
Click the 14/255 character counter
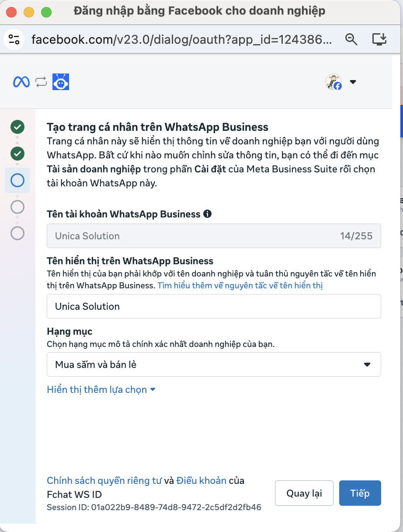pos(356,236)
